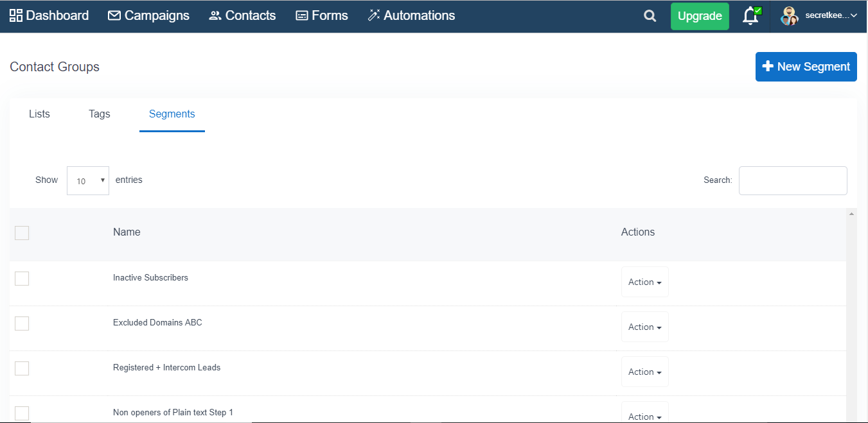
Task: Click Non openers of Plain text Step 1
Action: point(173,413)
